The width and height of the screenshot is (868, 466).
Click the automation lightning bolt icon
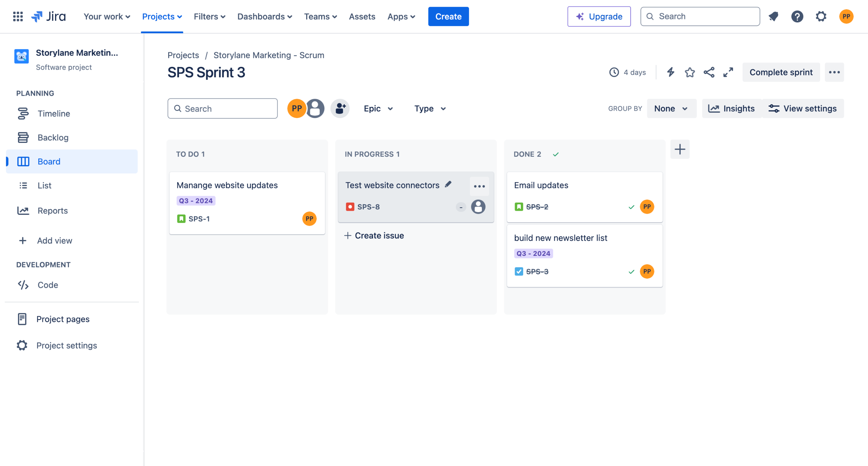(x=670, y=72)
